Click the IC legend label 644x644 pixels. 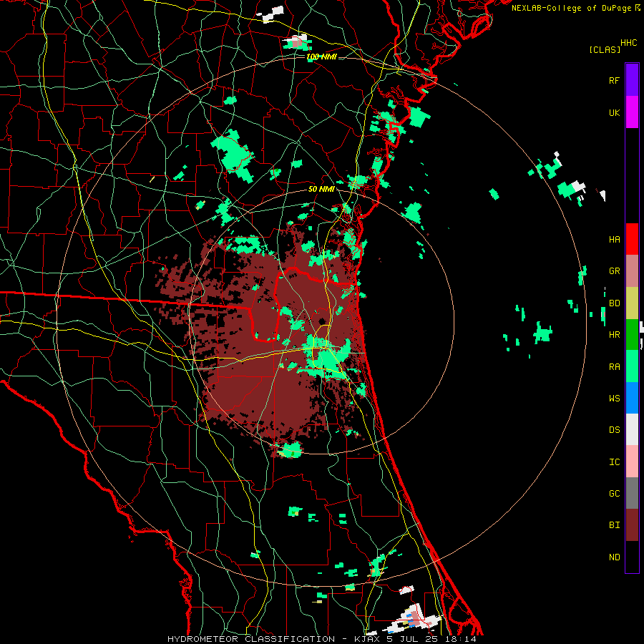[x=614, y=462]
